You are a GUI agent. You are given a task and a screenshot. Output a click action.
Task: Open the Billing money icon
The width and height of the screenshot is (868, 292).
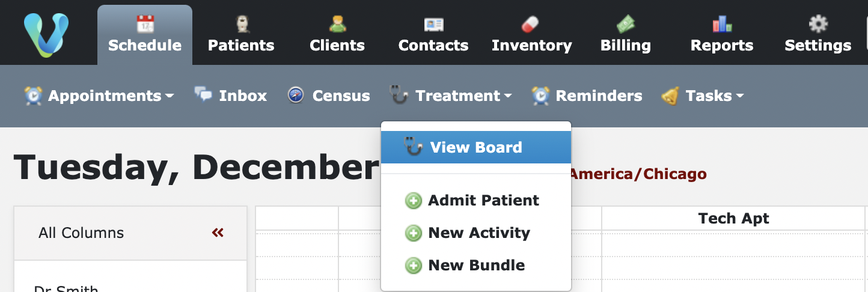[x=625, y=25]
